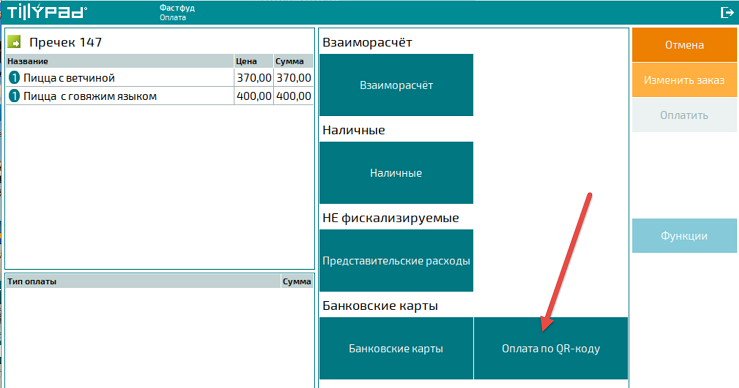Click the Tillypad logo

pos(47,12)
